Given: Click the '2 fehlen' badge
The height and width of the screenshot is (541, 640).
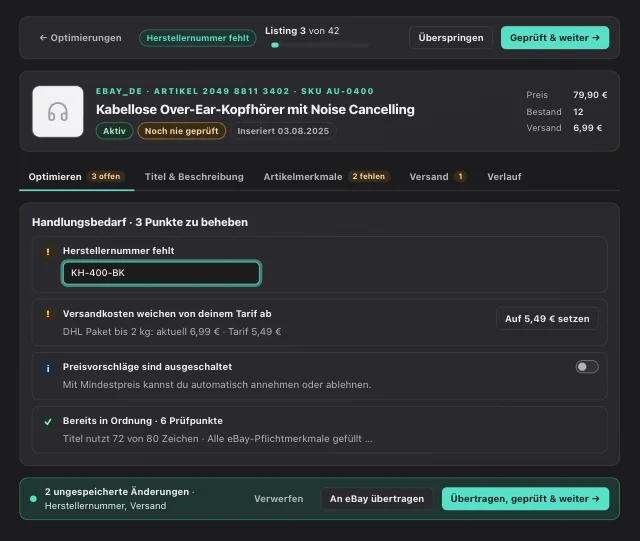Looking at the screenshot, I should [369, 176].
